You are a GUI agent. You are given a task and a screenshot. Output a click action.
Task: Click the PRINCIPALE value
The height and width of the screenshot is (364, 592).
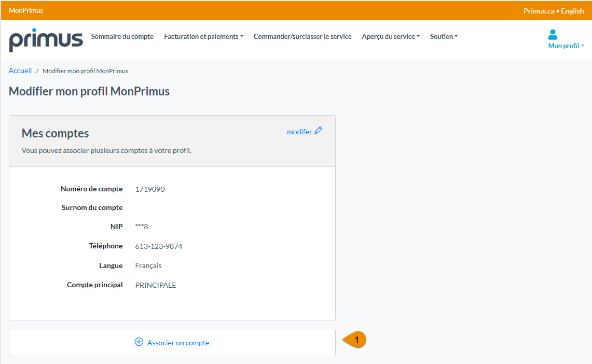(156, 285)
